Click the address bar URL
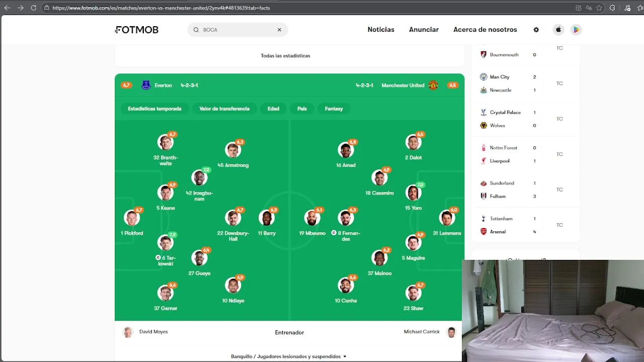Image resolution: width=644 pixels, height=362 pixels. coord(161,8)
